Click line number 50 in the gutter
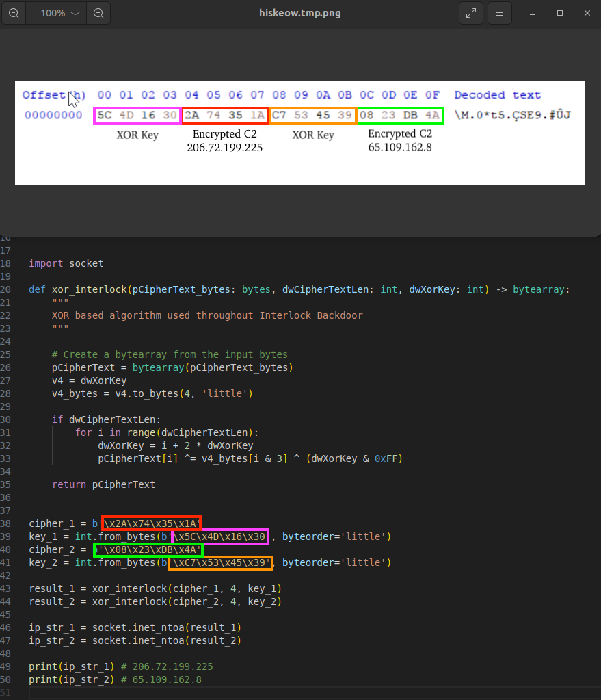 (5, 679)
